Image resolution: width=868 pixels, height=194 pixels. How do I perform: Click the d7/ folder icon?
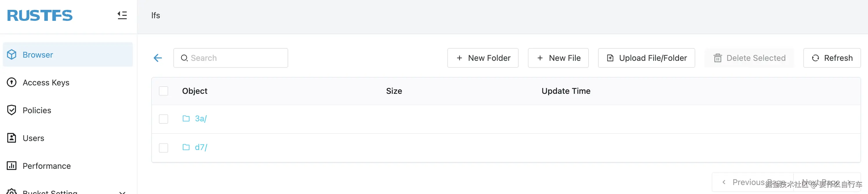(x=186, y=147)
